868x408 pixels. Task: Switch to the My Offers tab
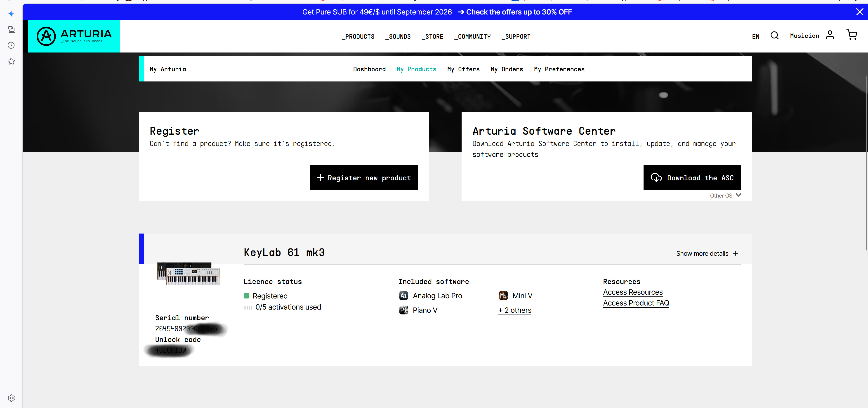pos(463,69)
